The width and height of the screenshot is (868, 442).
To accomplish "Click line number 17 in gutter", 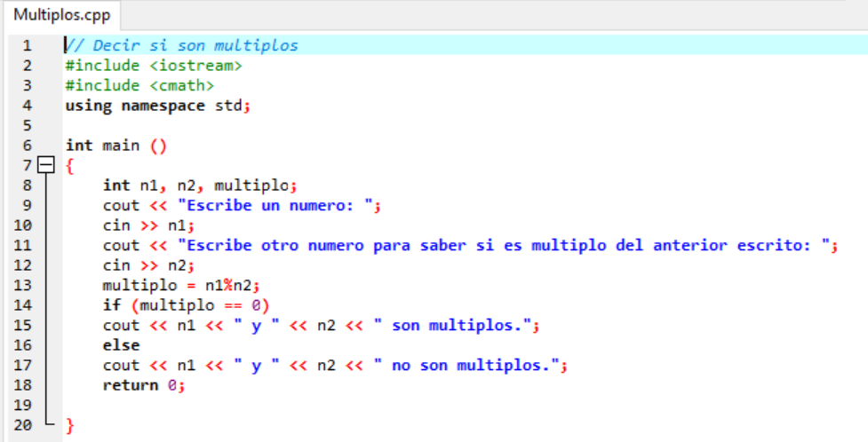I will tap(23, 365).
